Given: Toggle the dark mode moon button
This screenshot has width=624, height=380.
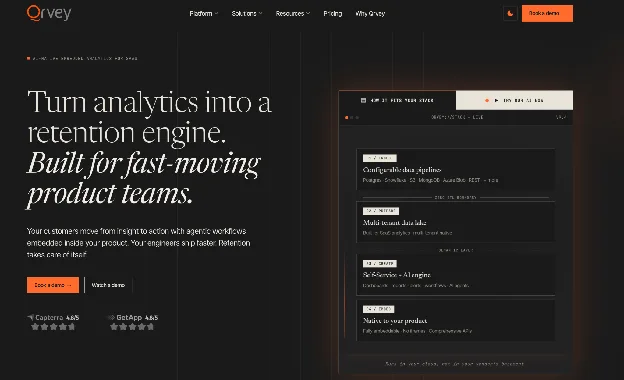Looking at the screenshot, I should 510,14.
